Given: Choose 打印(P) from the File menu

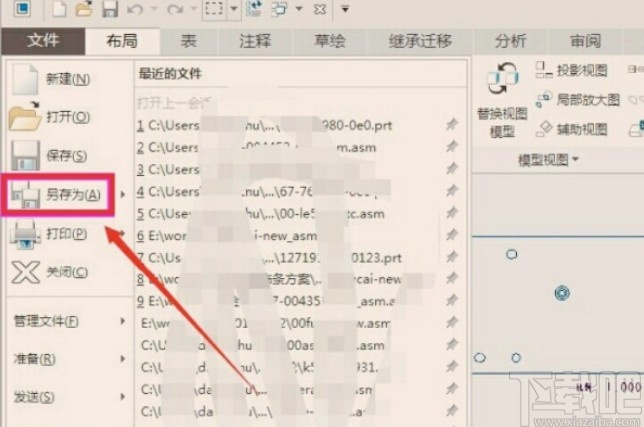Looking at the screenshot, I should 49,234.
